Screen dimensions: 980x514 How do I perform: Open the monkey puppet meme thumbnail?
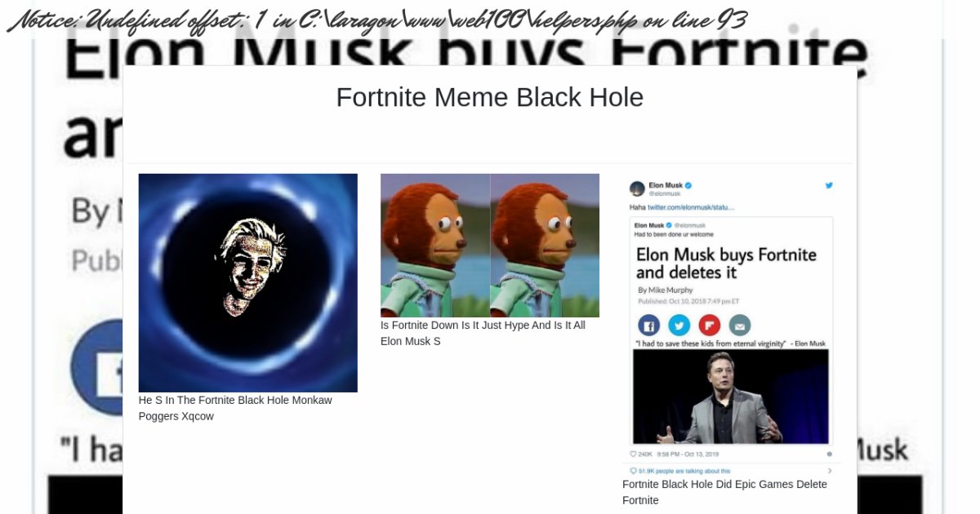click(490, 246)
